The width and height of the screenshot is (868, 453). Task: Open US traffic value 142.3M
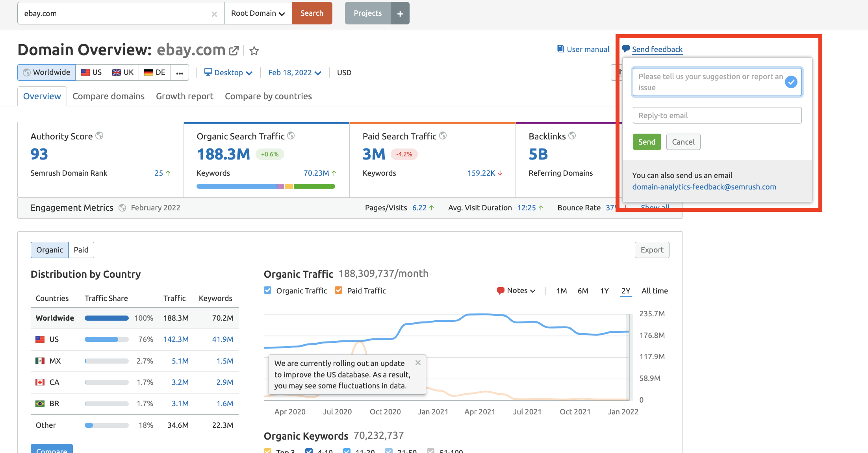tap(176, 339)
